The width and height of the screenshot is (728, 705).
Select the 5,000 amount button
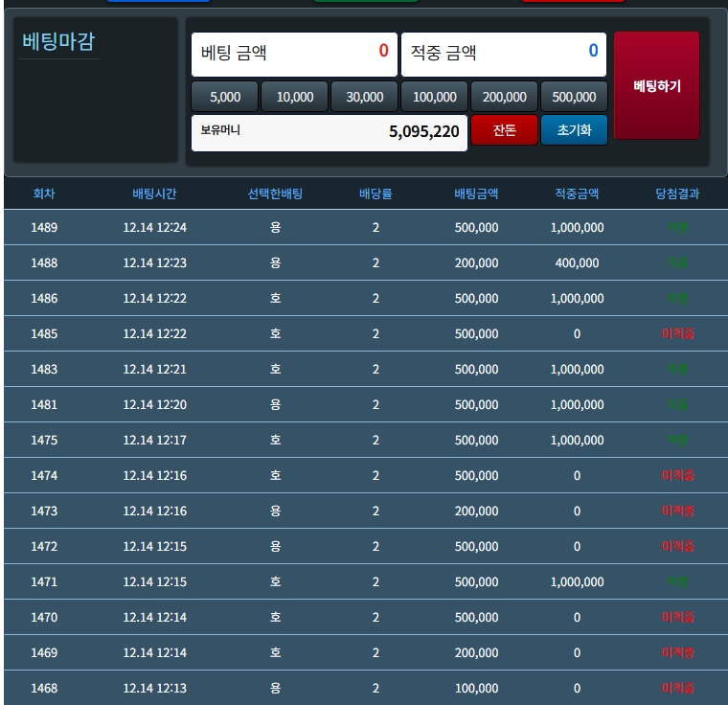click(225, 97)
